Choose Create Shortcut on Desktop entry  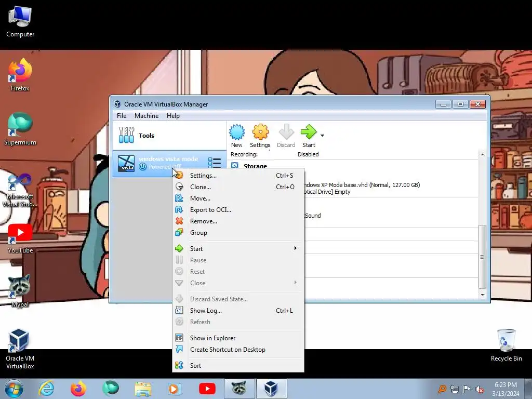tap(238, 350)
